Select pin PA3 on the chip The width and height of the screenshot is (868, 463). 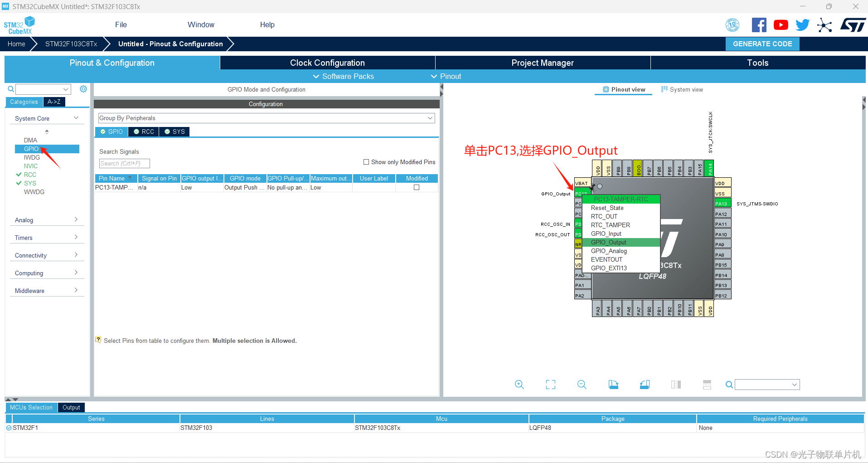(x=597, y=308)
